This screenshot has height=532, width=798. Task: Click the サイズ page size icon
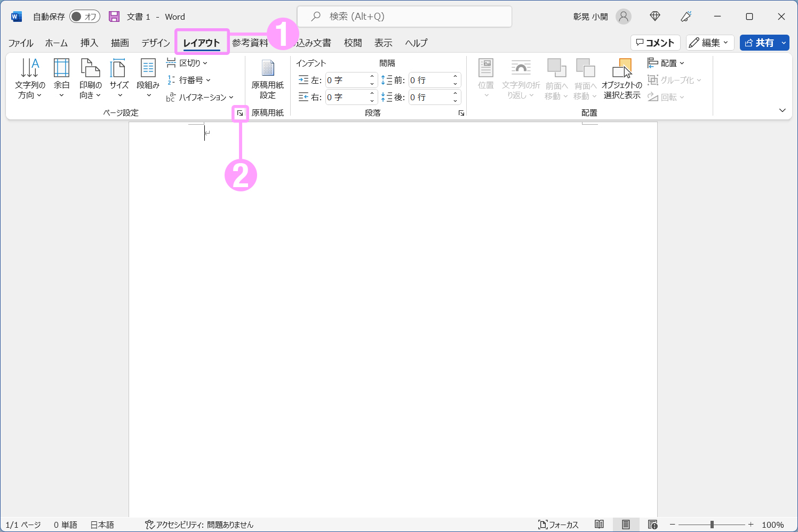click(x=119, y=78)
